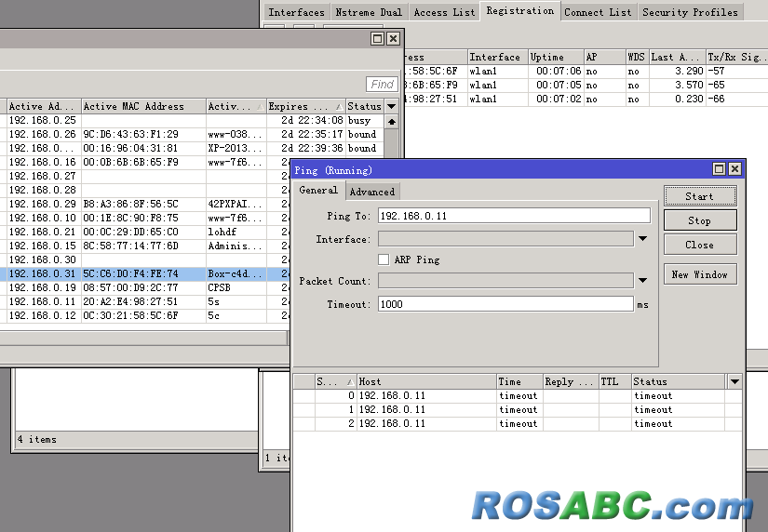
Task: Select lease with MAC 00:16:96:04:31:81
Action: 192,148
